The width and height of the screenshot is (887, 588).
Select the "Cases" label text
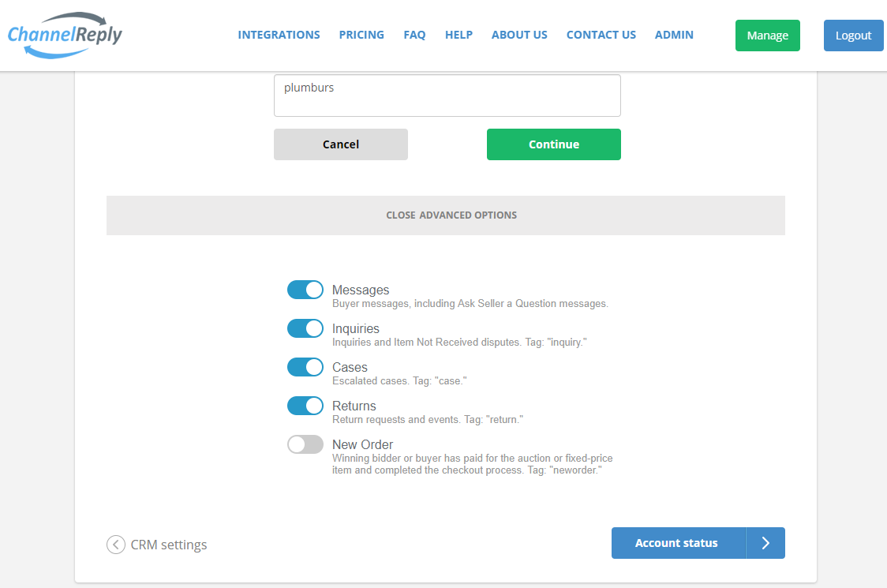350,367
